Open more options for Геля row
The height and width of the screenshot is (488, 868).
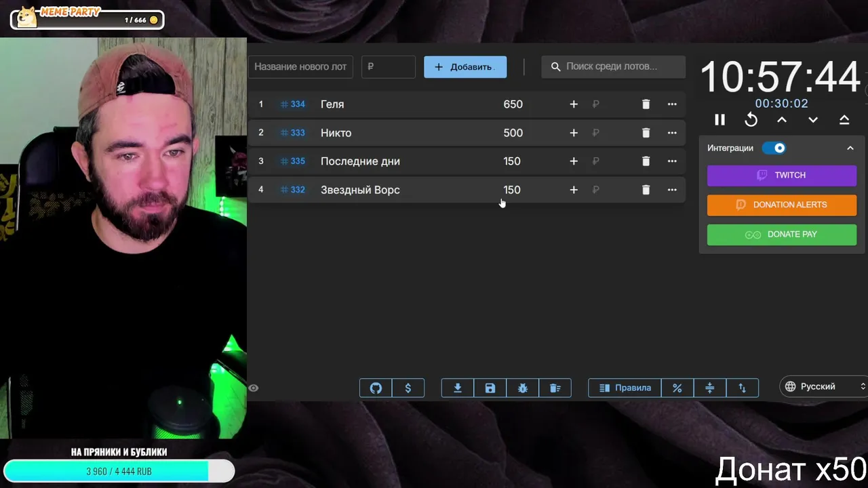click(x=672, y=104)
